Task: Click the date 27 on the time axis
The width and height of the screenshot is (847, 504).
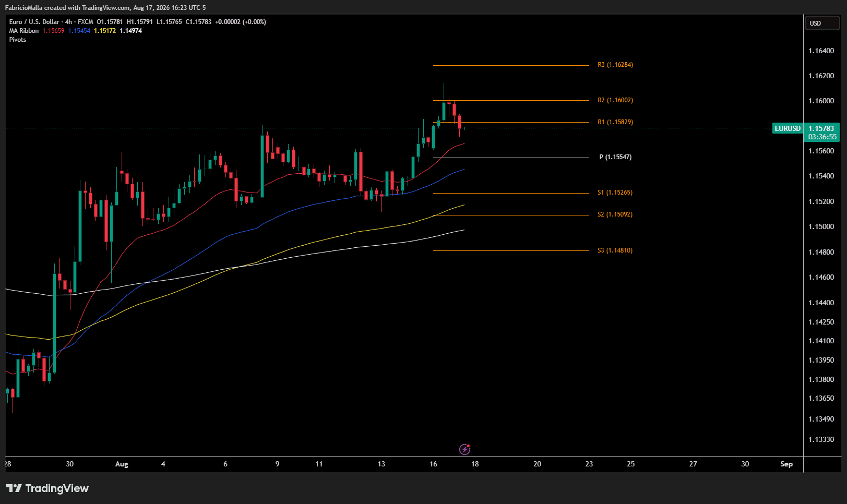Action: coord(693,464)
